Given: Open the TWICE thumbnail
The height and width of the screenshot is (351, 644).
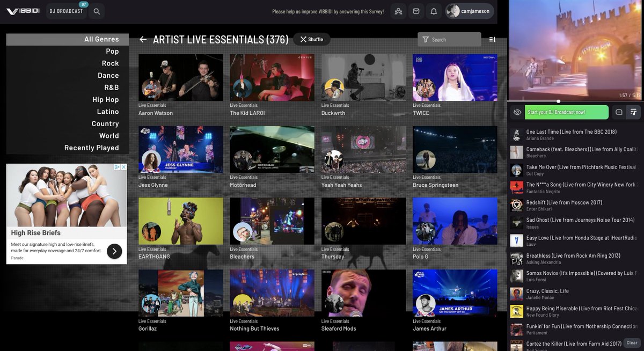Looking at the screenshot, I should (455, 77).
